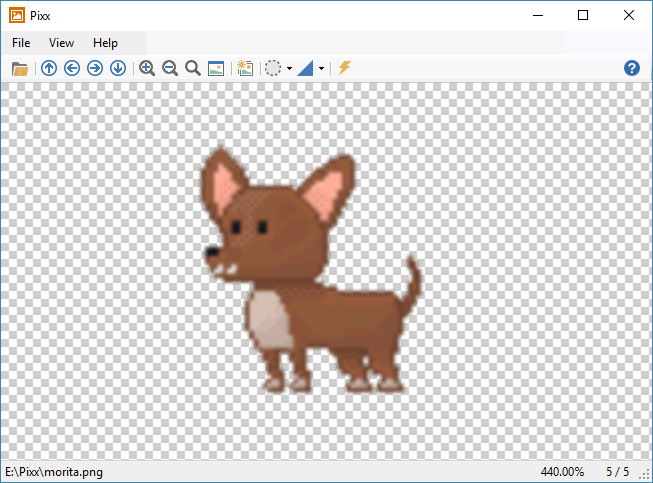
Task: Open dropdown next to dotted circle icon
Action: pos(289,68)
